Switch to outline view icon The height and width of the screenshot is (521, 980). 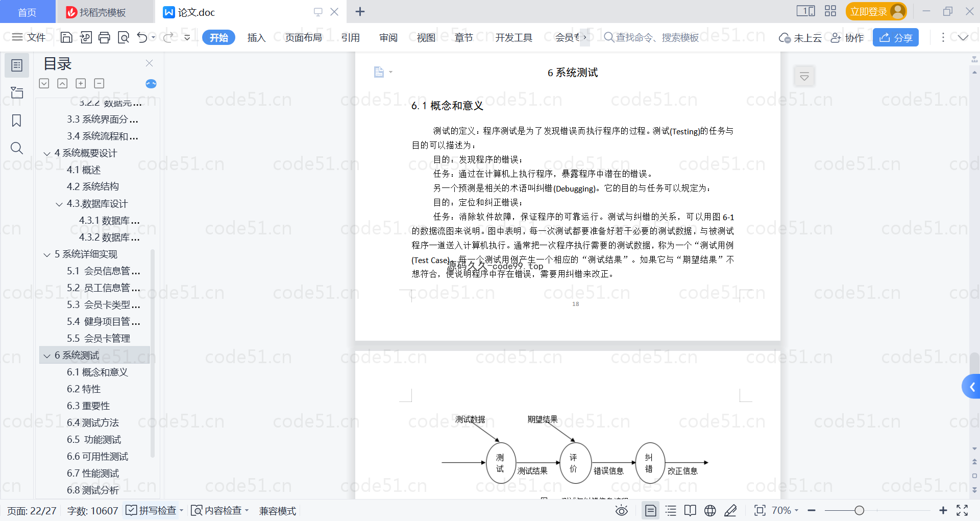[x=671, y=510]
